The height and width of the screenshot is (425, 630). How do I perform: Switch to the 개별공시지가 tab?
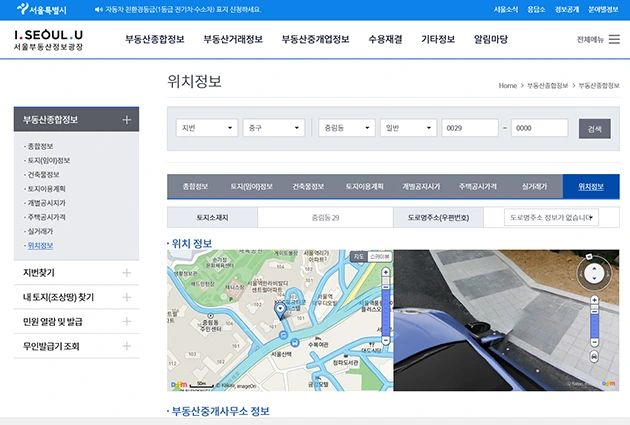point(421,186)
